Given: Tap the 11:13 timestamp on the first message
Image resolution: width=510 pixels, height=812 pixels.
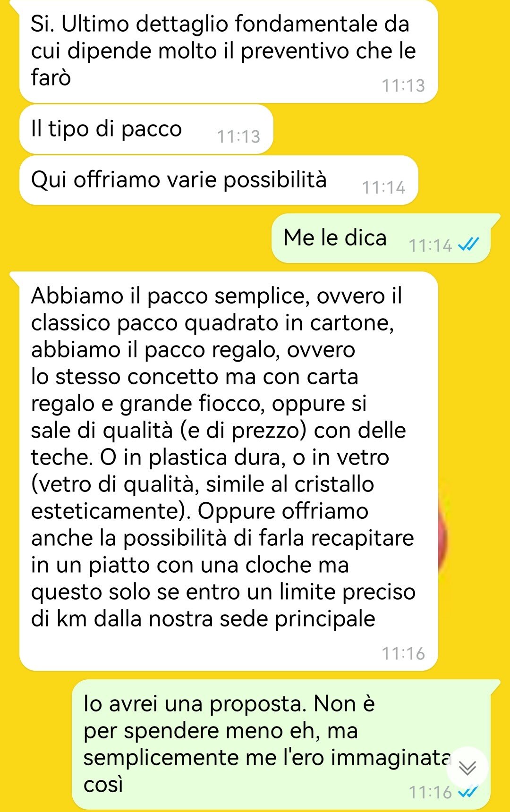Looking at the screenshot, I should click(403, 85).
